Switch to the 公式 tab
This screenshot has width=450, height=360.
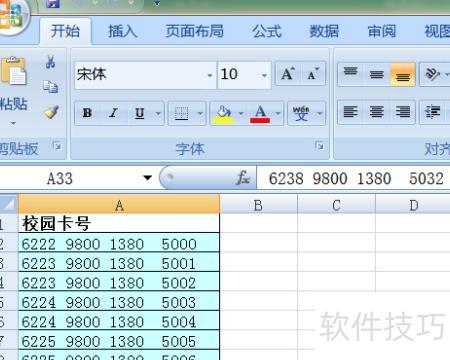tap(267, 32)
